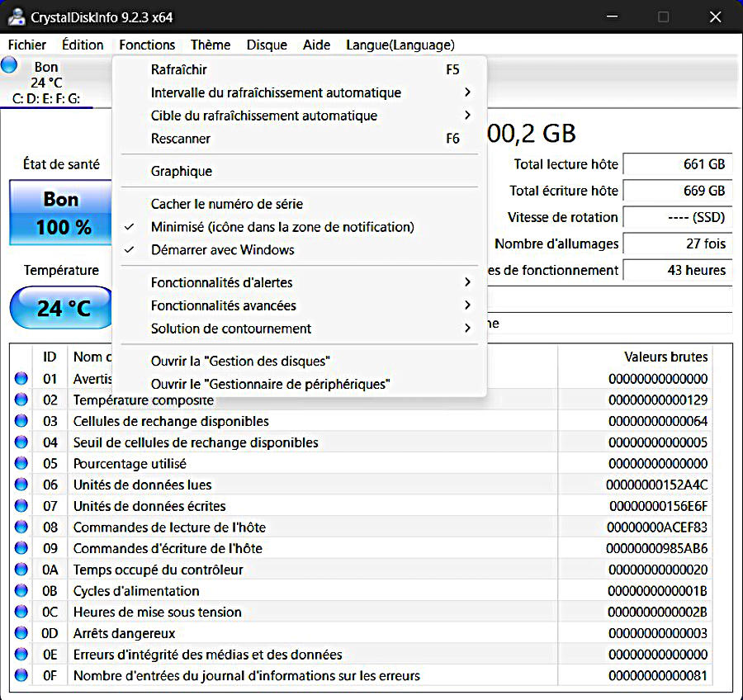
Task: Click the Total lecture hôte value 661 GB
Action: coord(677,164)
